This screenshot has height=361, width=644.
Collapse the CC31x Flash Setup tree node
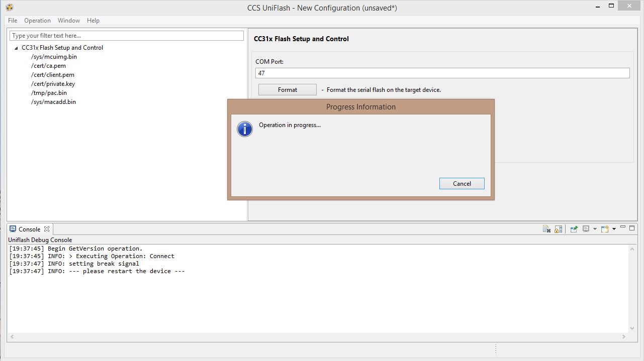[x=17, y=48]
